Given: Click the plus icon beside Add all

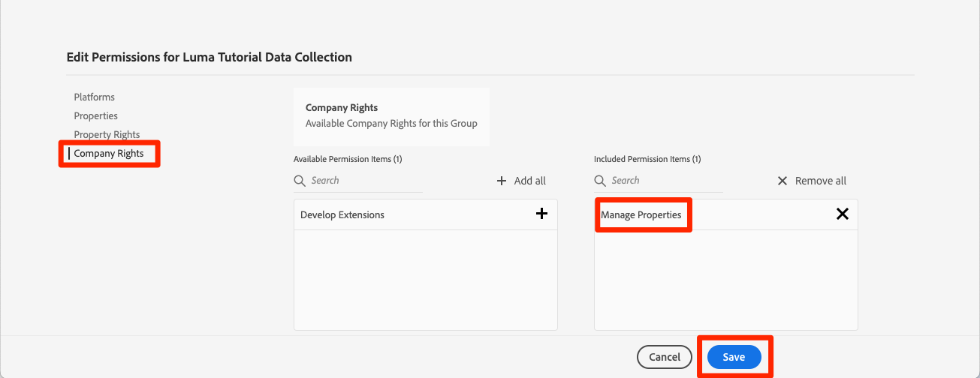Looking at the screenshot, I should click(502, 181).
